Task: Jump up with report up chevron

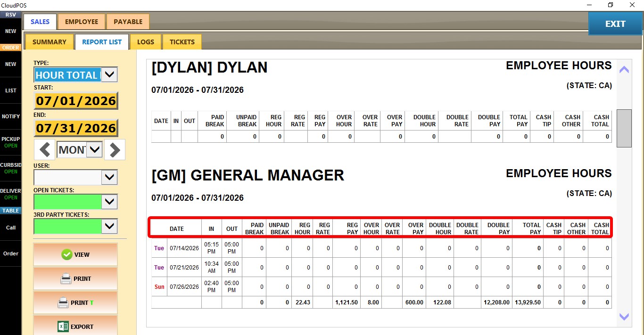Action: tap(624, 69)
